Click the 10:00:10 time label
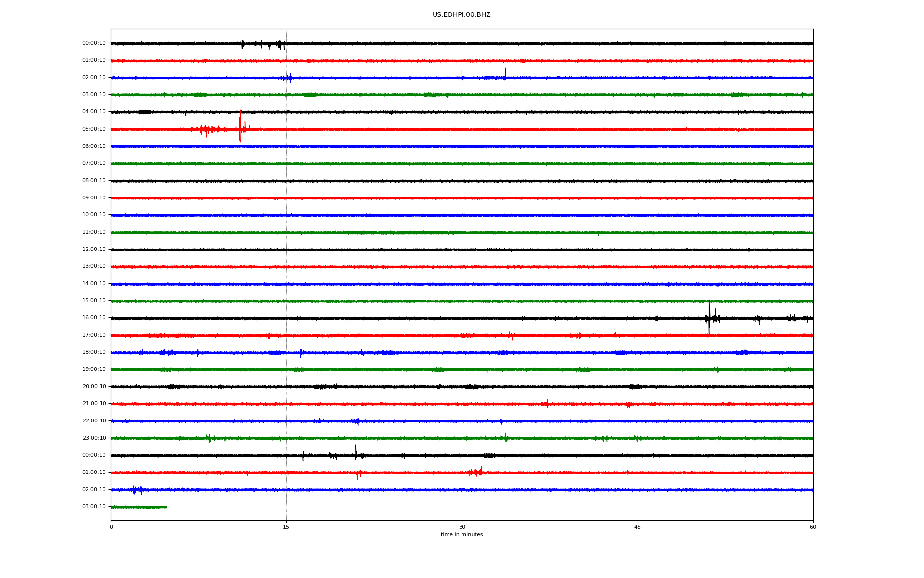Image resolution: width=924 pixels, height=578 pixels. (x=94, y=215)
